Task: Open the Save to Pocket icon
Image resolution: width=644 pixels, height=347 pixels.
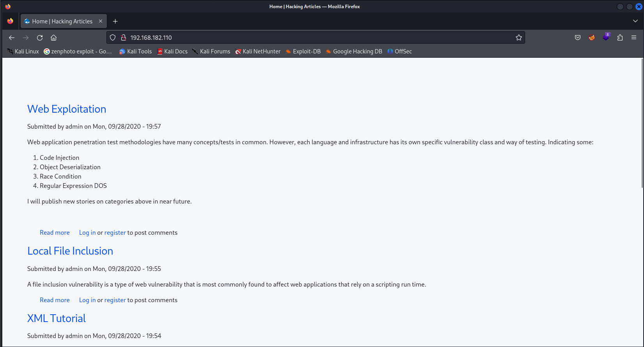Action: pos(578,38)
